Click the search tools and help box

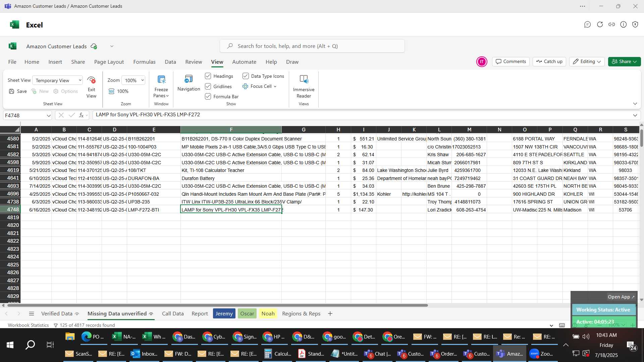pos(312,46)
